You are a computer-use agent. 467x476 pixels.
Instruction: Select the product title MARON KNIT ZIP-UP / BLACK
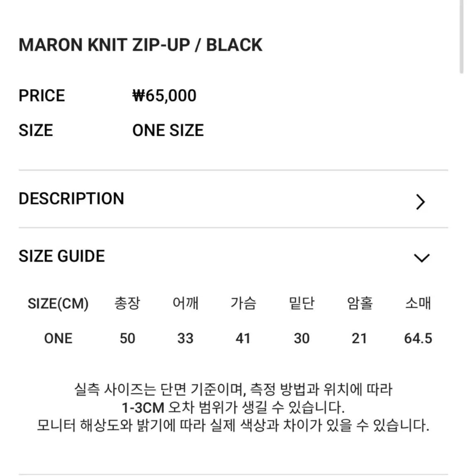click(x=140, y=44)
